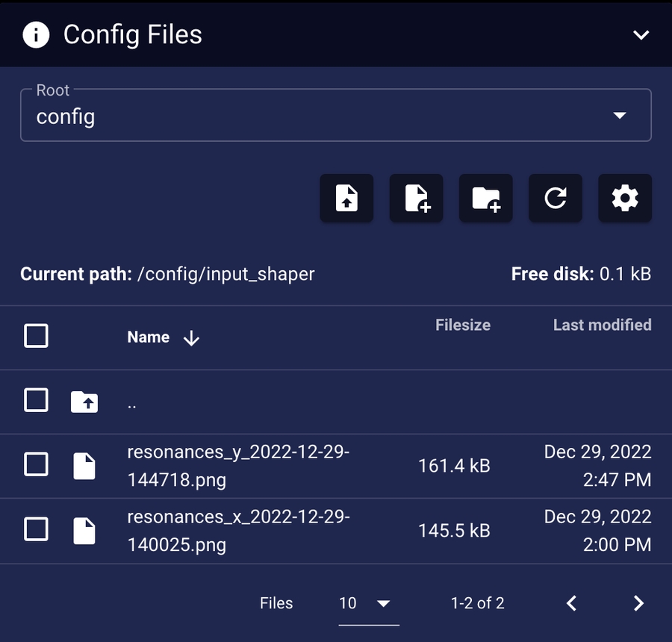Open the Root config dropdown
This screenshot has width=672, height=642.
(336, 116)
